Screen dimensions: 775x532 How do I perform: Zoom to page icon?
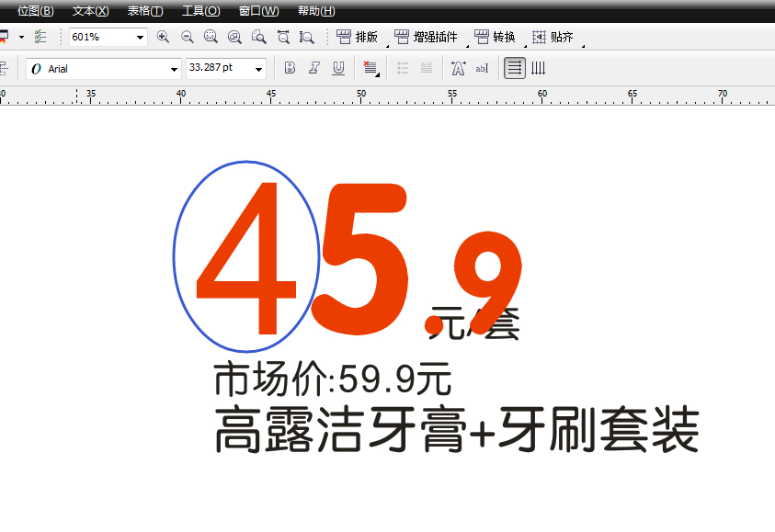(258, 37)
